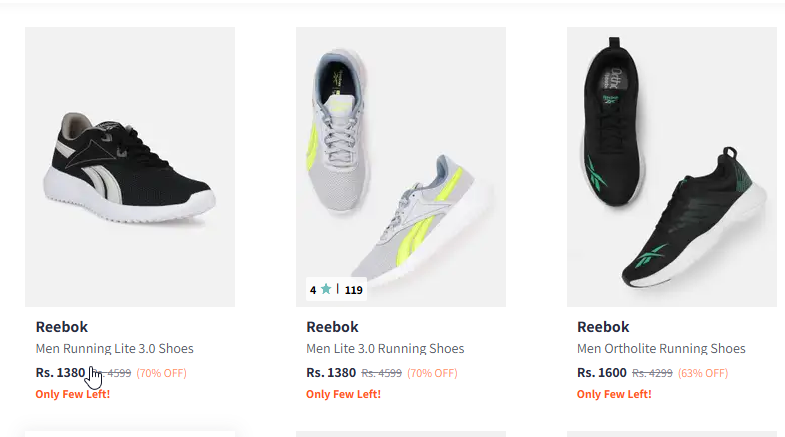The width and height of the screenshot is (785, 437).
Task: Click Rs. 1380 price under Men Lite 3.0 Running
Action: tap(331, 373)
